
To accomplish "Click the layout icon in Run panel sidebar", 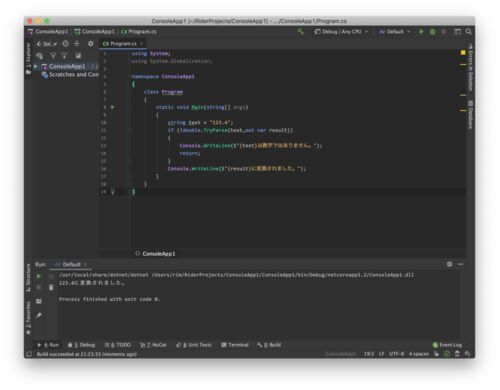I will click(x=39, y=301).
